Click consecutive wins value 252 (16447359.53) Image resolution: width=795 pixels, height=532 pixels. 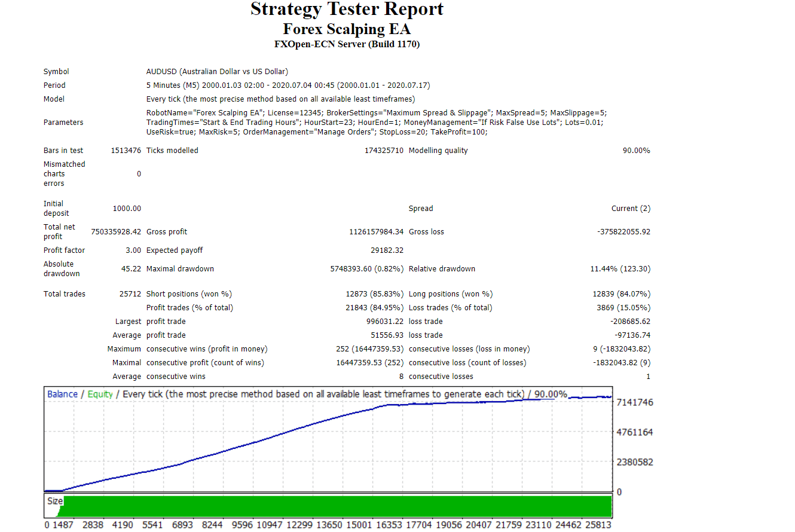370,349
